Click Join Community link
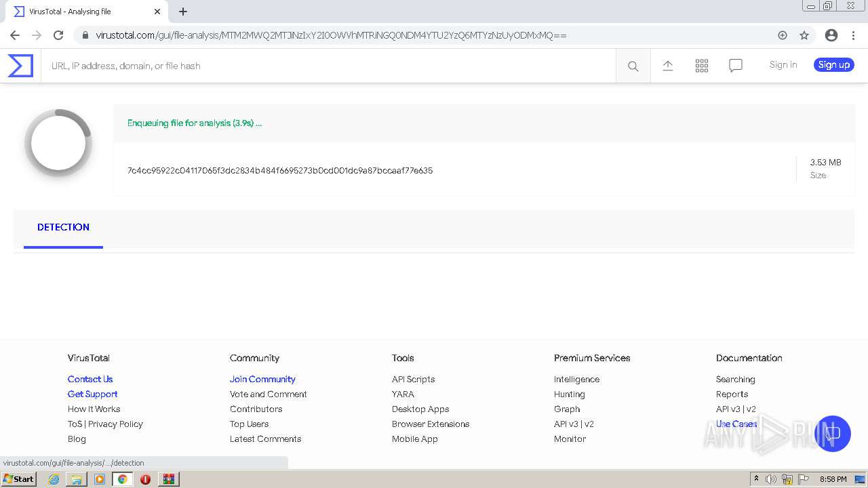868x488 pixels. click(262, 379)
